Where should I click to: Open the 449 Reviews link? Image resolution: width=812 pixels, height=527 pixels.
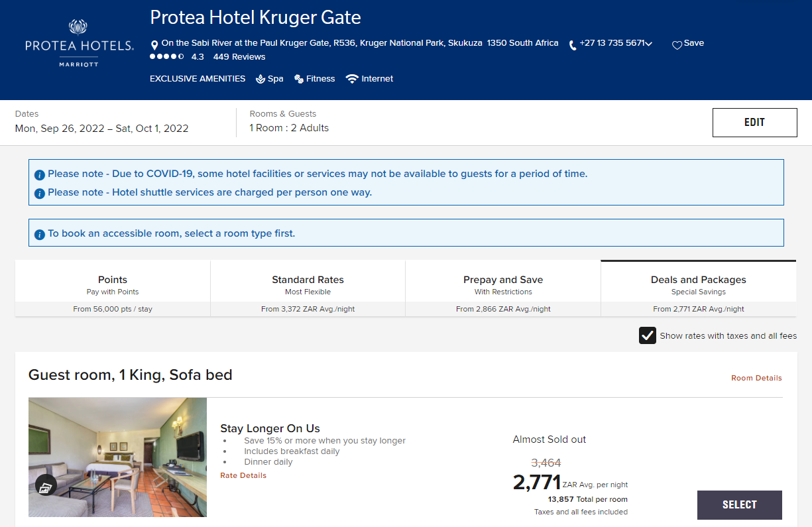(x=239, y=57)
